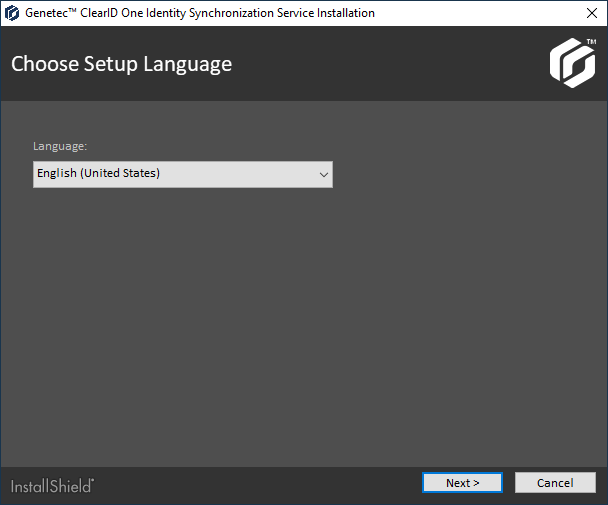
Task: Click the InstallShield branding text
Action: tap(51, 486)
